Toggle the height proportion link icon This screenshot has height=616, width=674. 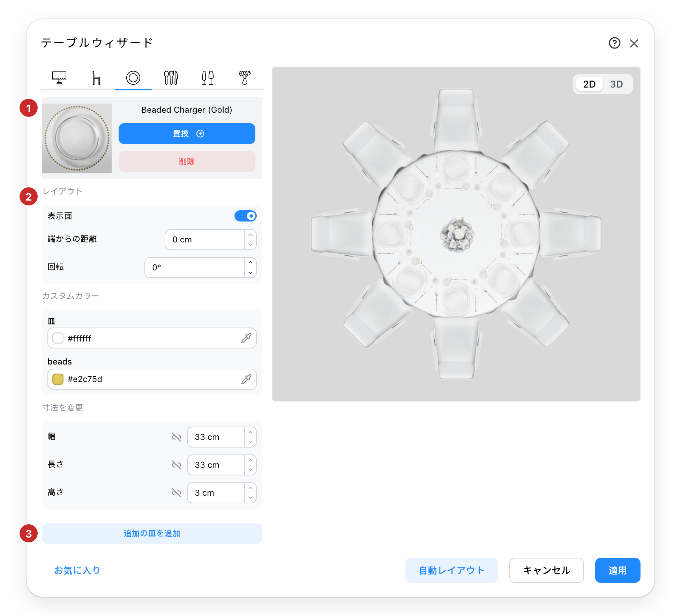pyautogui.click(x=177, y=493)
